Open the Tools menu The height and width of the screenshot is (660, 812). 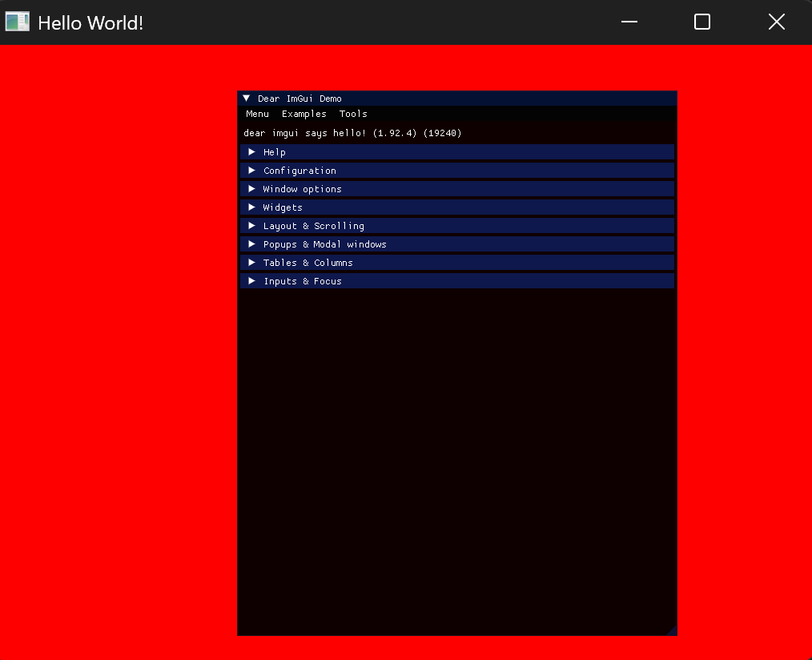click(x=353, y=114)
